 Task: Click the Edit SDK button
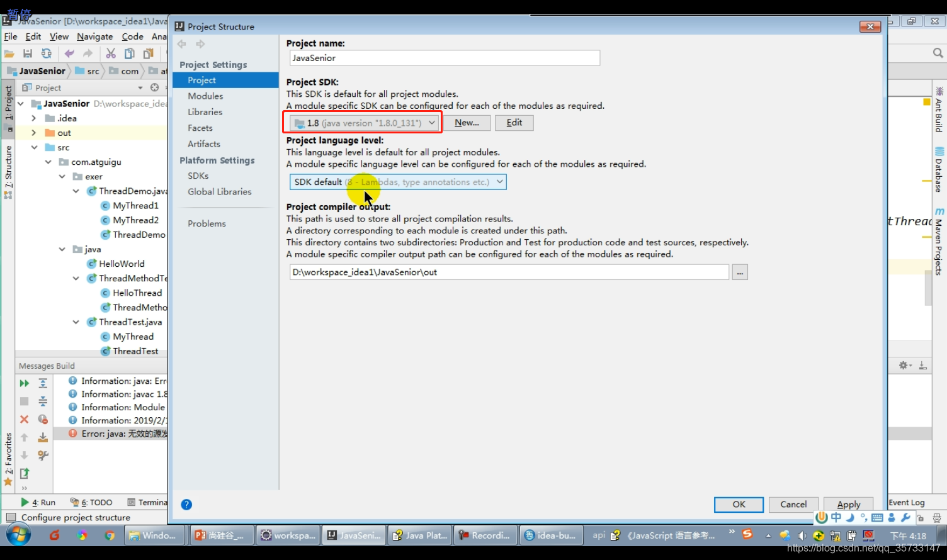click(x=514, y=123)
